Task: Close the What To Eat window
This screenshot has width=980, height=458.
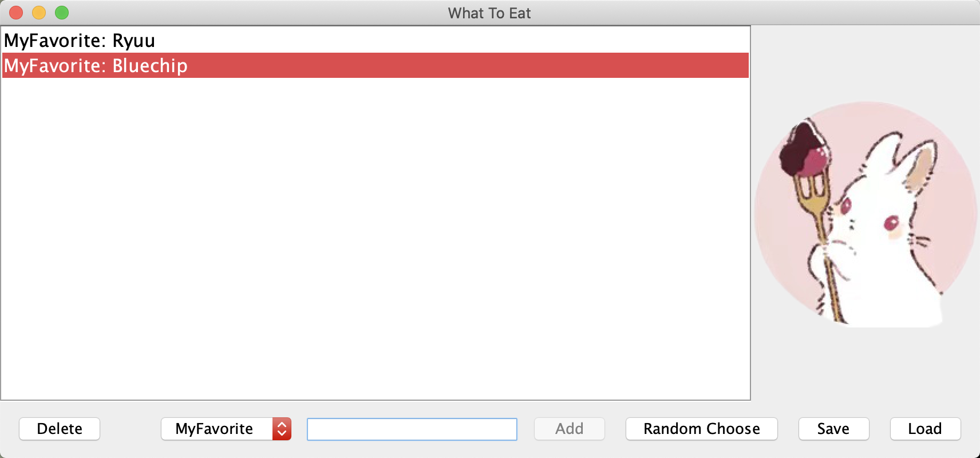Action: pyautogui.click(x=16, y=13)
